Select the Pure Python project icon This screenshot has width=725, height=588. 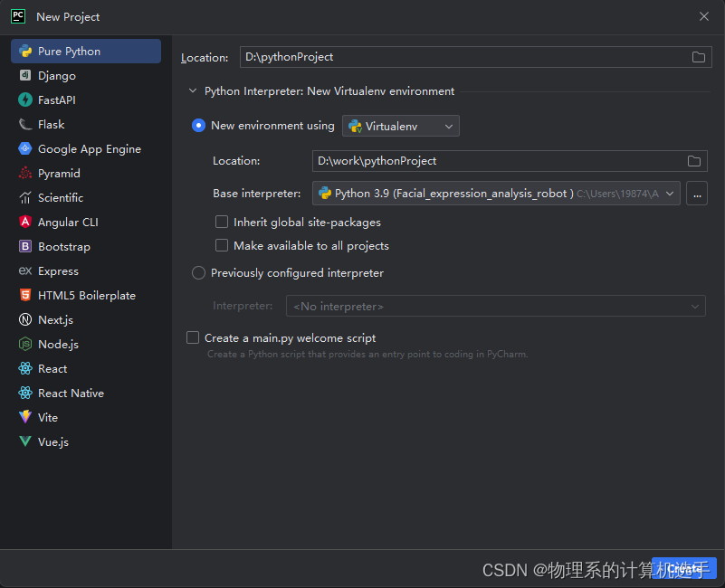pyautogui.click(x=25, y=52)
